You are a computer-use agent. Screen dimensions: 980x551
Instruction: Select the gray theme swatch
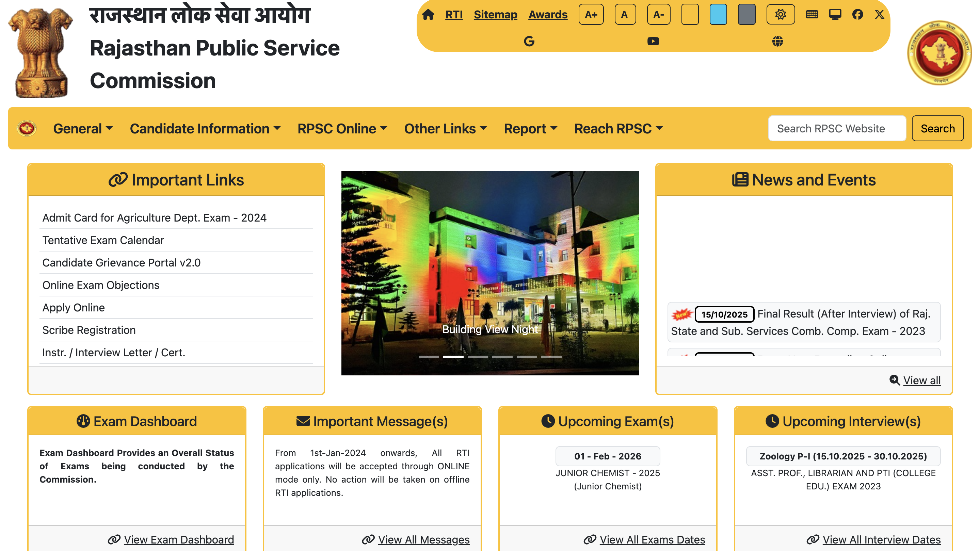pos(746,14)
